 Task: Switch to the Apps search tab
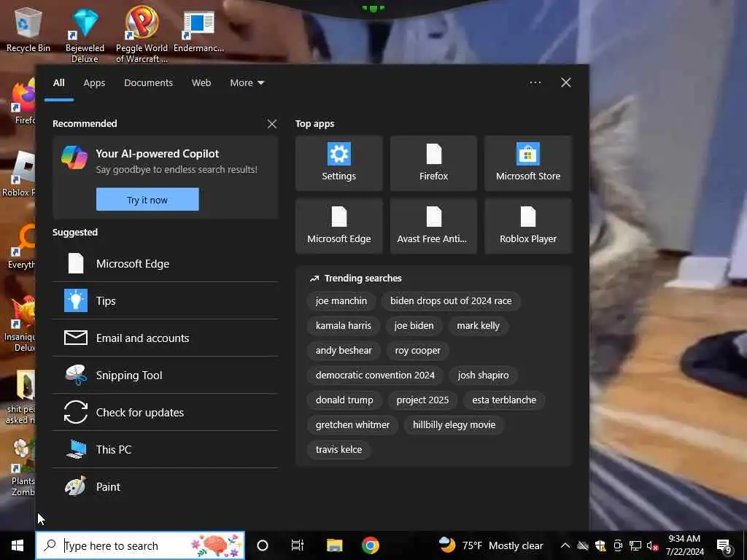[x=94, y=83]
